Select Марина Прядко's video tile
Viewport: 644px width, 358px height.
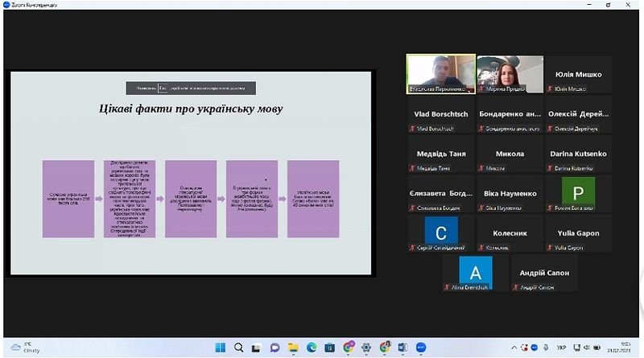pos(509,74)
